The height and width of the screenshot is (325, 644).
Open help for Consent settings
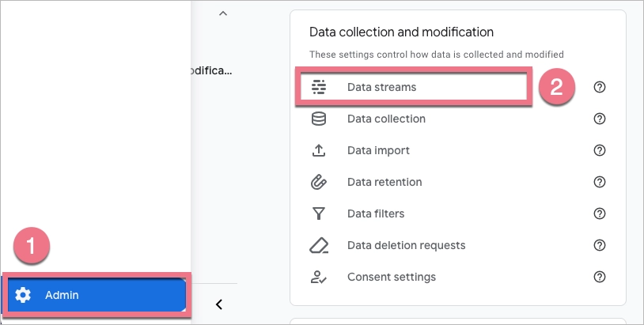pyautogui.click(x=600, y=277)
